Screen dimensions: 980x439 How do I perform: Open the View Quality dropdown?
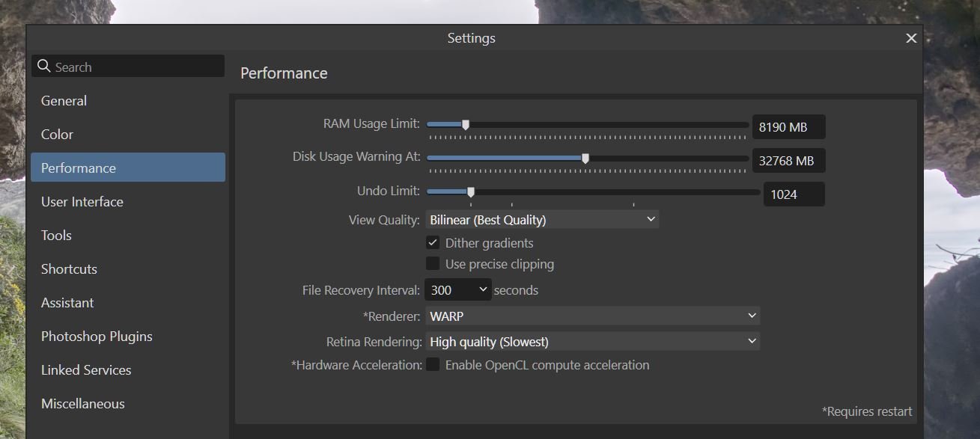[x=542, y=219]
